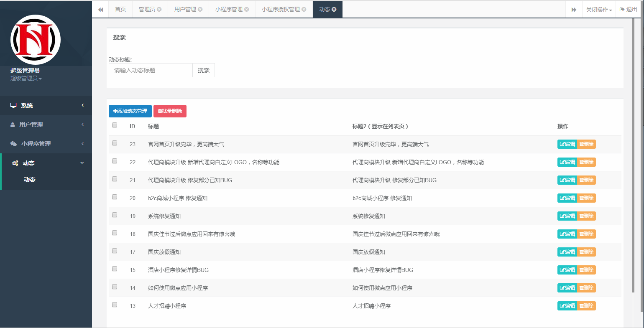Click the 系统 sidebar icon
Viewport: 644px width, 328px height.
pos(13,105)
